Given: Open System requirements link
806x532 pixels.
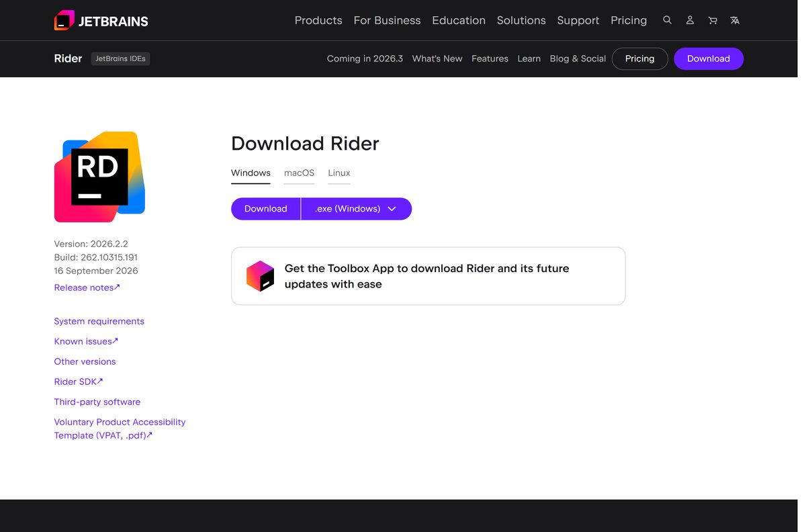Looking at the screenshot, I should 99,321.
